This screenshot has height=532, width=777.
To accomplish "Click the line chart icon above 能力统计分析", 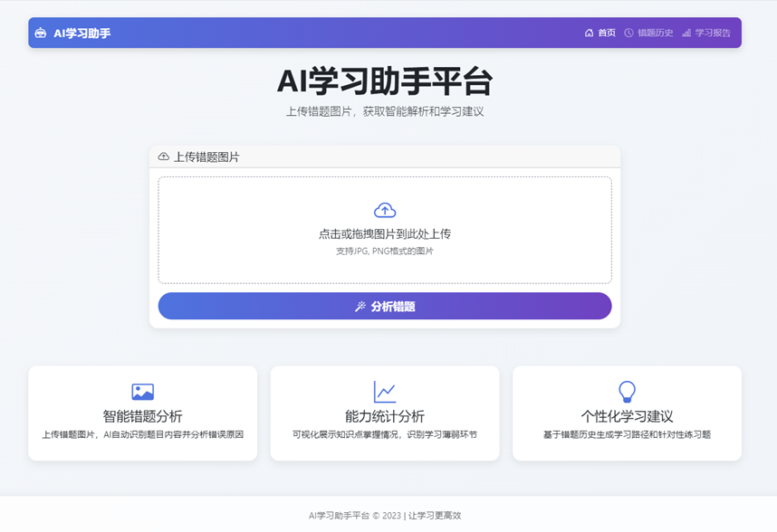I will (385, 392).
